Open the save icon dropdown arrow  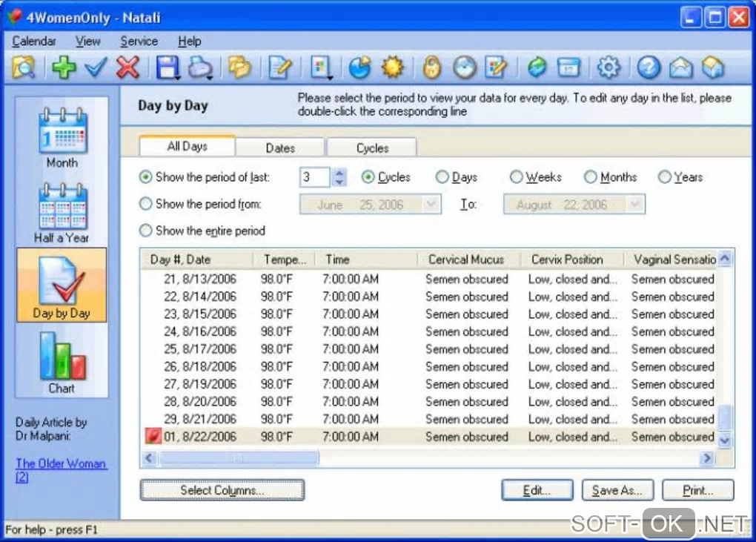pos(178,77)
